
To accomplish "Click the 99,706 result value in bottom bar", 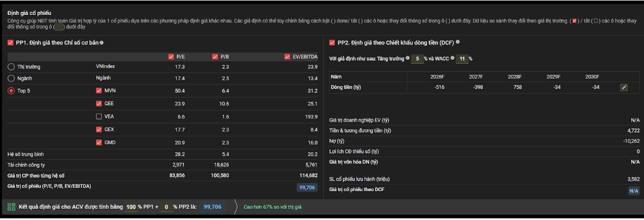I will [x=212, y=207].
